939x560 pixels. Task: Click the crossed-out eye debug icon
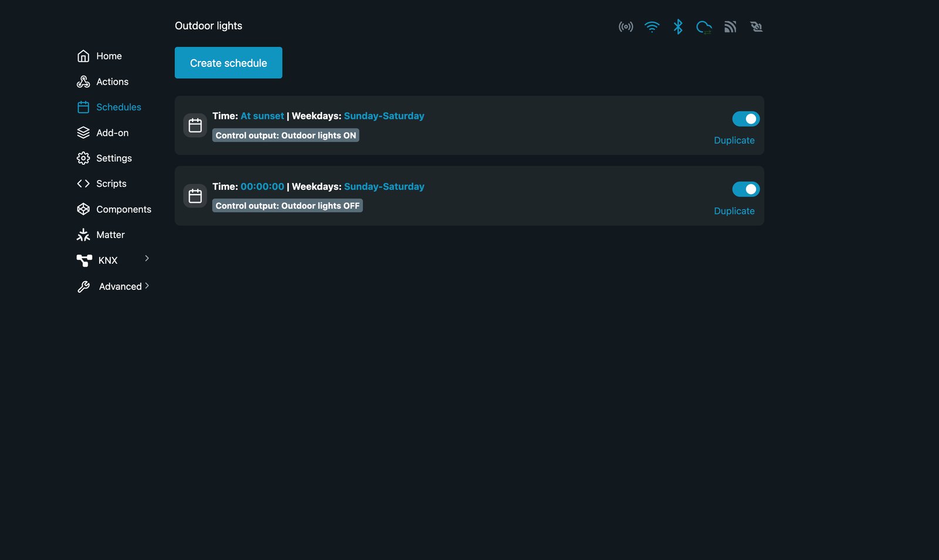tap(756, 26)
